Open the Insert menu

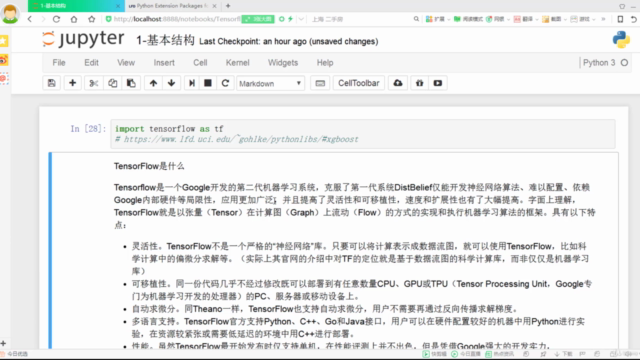click(164, 63)
